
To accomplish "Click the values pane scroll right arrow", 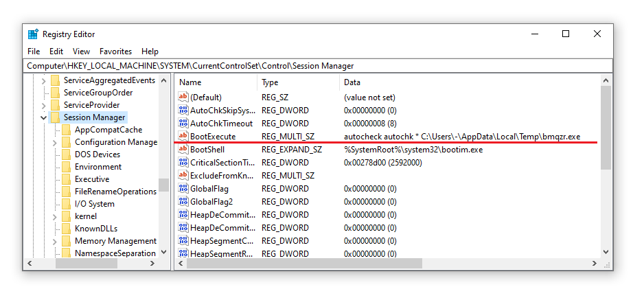I will coord(595,263).
